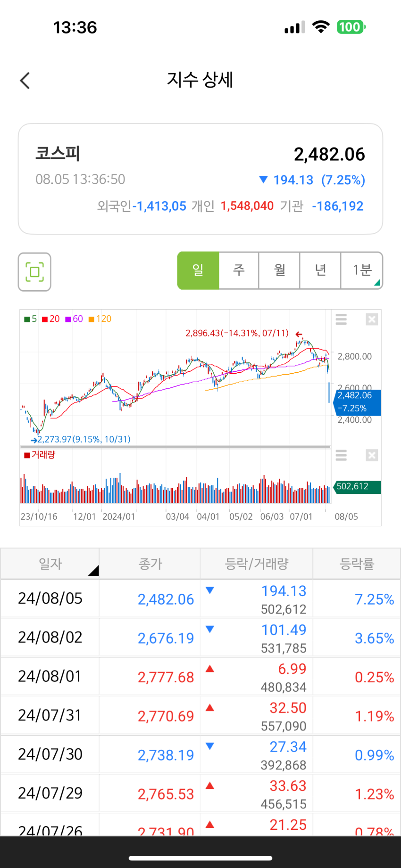Close the price chart panel X
The height and width of the screenshot is (868, 401).
(x=372, y=319)
